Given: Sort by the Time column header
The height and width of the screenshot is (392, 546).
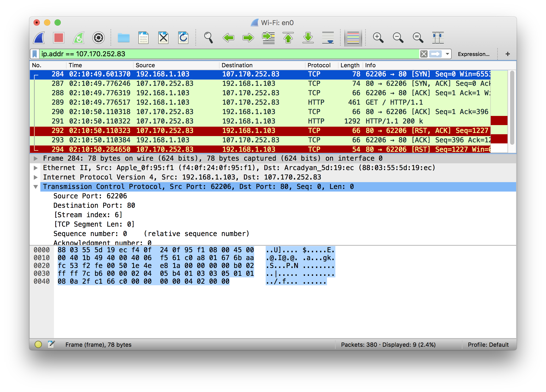Looking at the screenshot, I should (x=75, y=65).
